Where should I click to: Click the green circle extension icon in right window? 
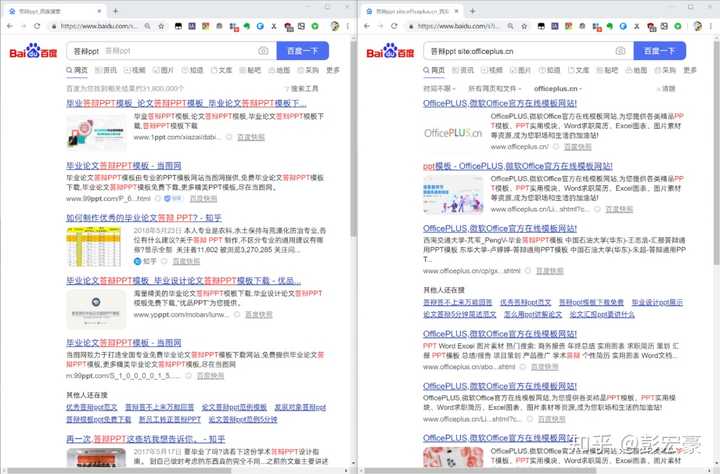pos(678,26)
